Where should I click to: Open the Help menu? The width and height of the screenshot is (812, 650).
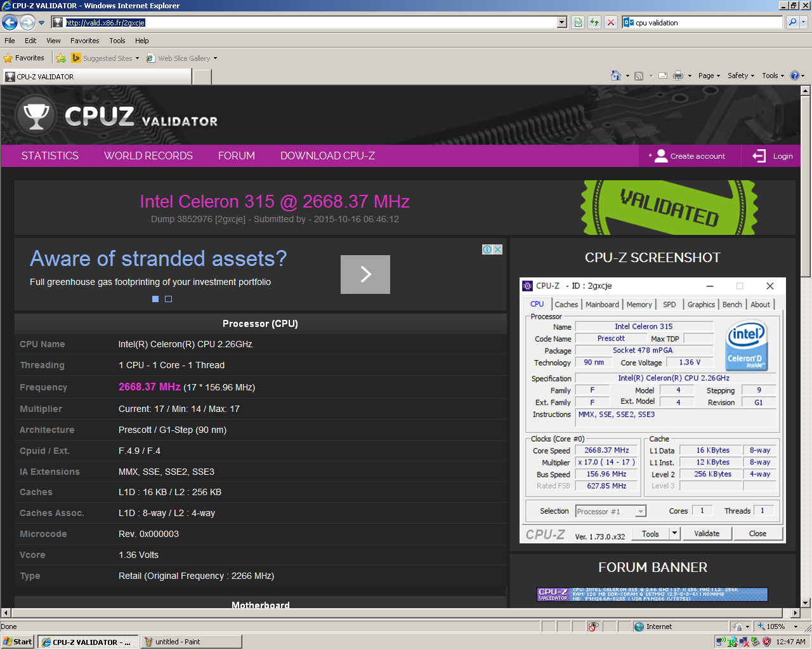(x=142, y=41)
